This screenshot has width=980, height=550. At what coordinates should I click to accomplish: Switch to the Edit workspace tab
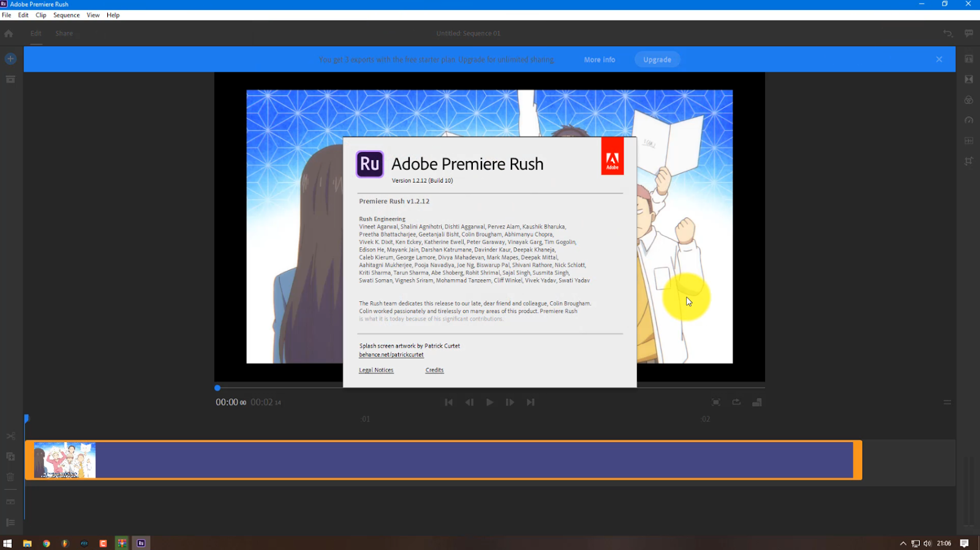[36, 34]
